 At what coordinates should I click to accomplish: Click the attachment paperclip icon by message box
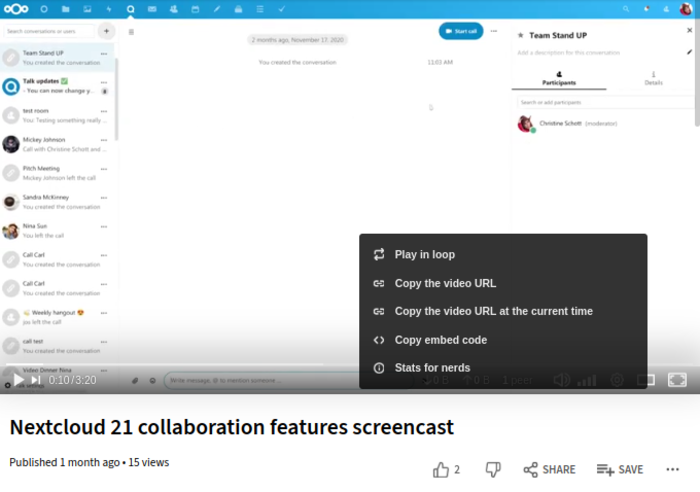(x=135, y=380)
